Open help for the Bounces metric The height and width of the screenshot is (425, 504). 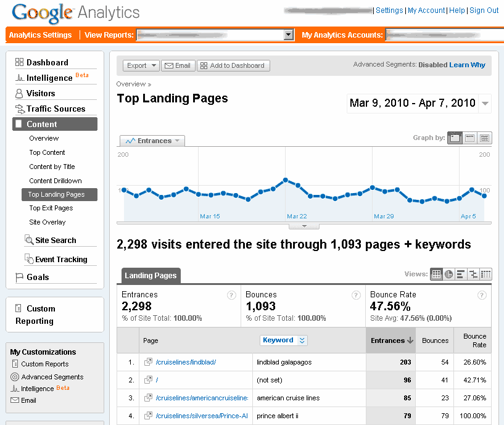tap(356, 295)
